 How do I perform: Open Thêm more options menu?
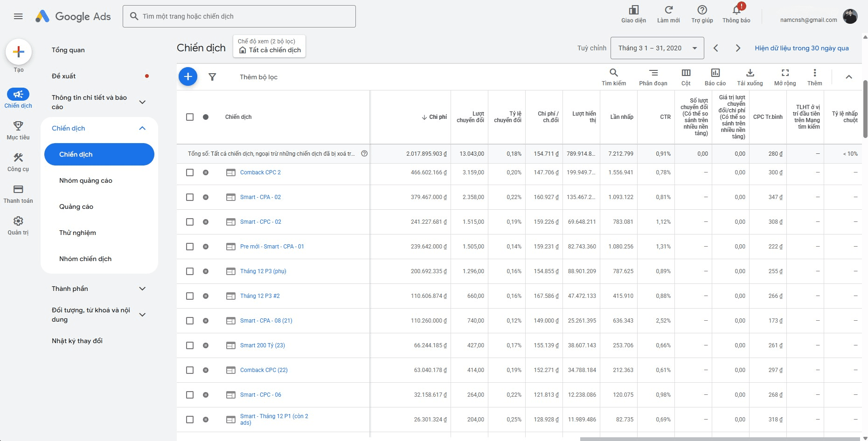pyautogui.click(x=815, y=77)
